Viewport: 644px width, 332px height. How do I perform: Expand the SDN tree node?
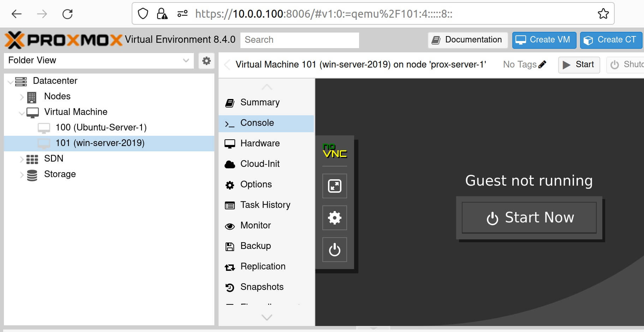[22, 159]
